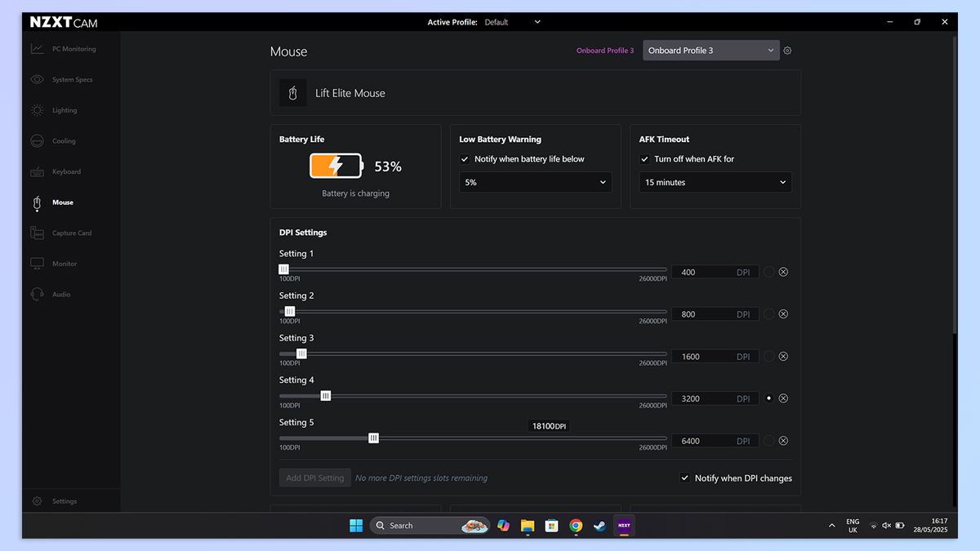This screenshot has width=980, height=551.
Task: Open the AFK timeout duration dropdown
Action: pos(715,182)
